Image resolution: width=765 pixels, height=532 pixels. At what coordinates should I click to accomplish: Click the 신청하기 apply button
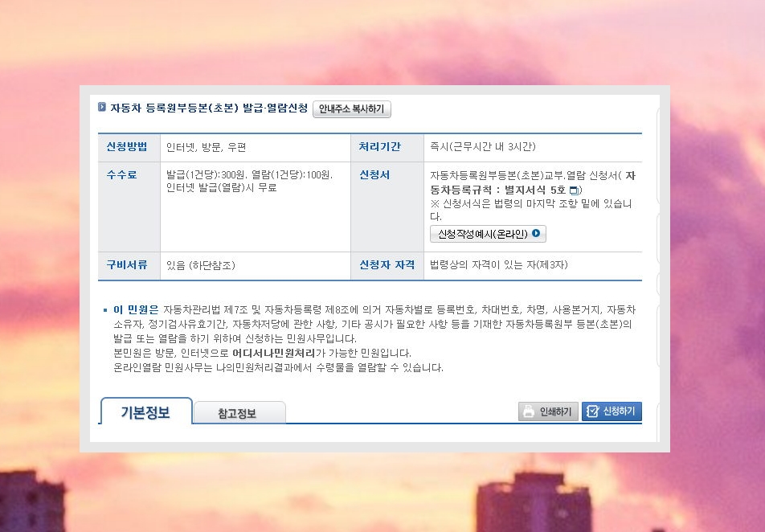coord(612,411)
